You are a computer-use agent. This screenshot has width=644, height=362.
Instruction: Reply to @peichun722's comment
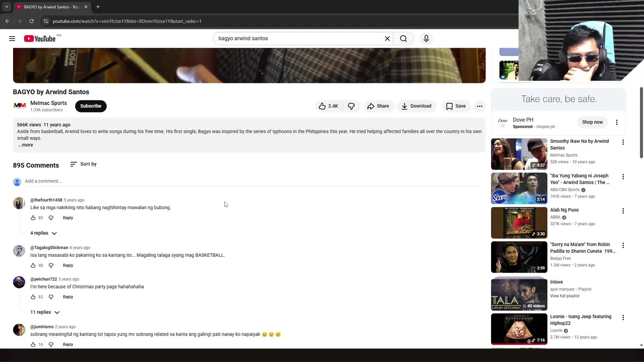(68, 297)
